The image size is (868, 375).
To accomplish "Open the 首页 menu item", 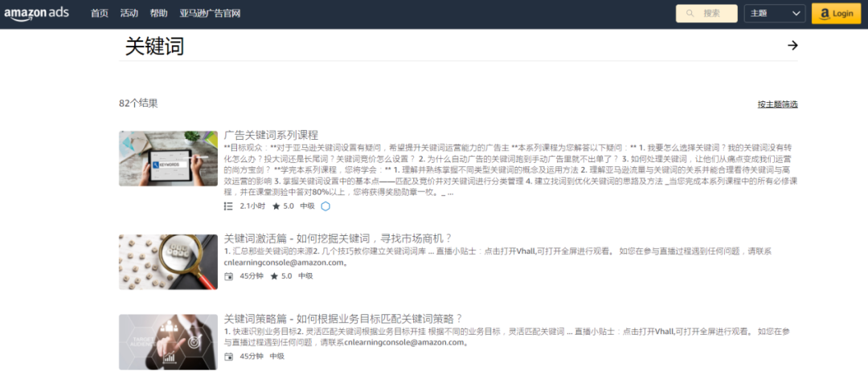I will (x=100, y=14).
